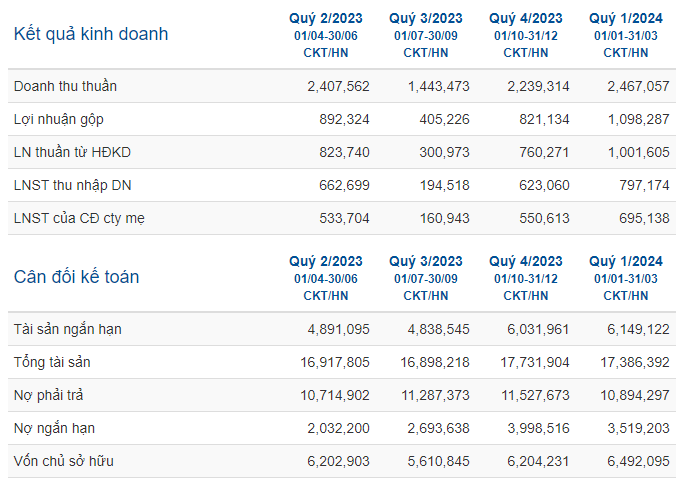Select Quý 1/2024 header in Cân đối kế toán
This screenshot has height=482, width=680.
(x=626, y=261)
